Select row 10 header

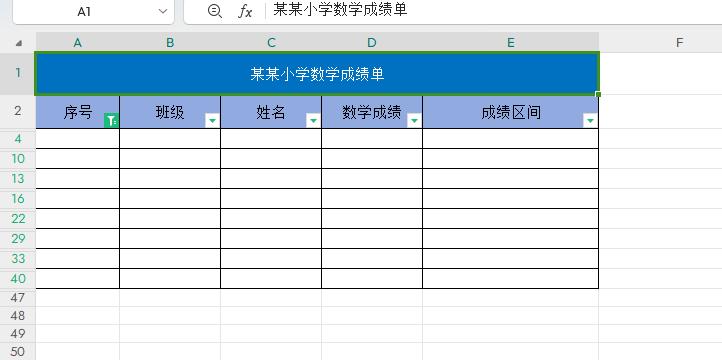[18, 158]
